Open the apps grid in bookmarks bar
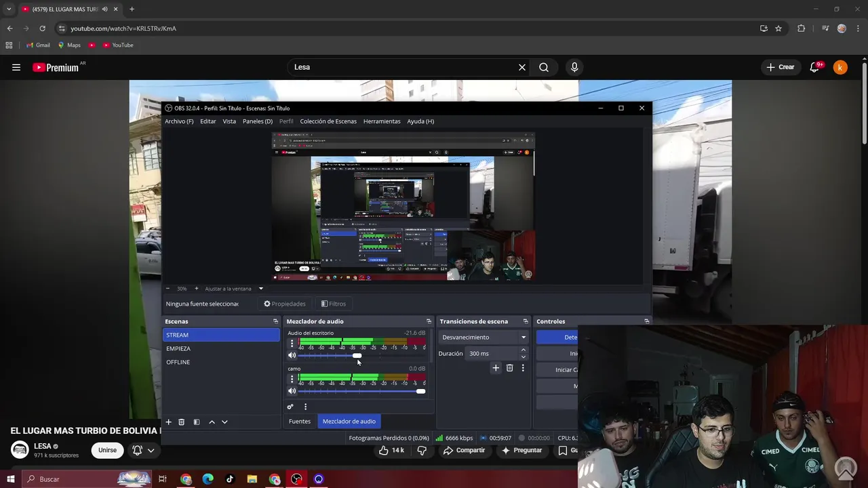868x488 pixels. [9, 45]
